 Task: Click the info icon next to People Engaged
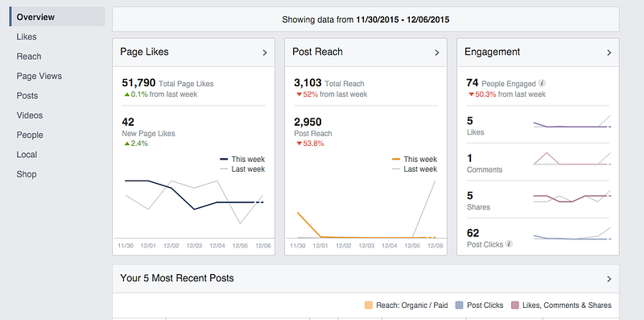(x=542, y=83)
